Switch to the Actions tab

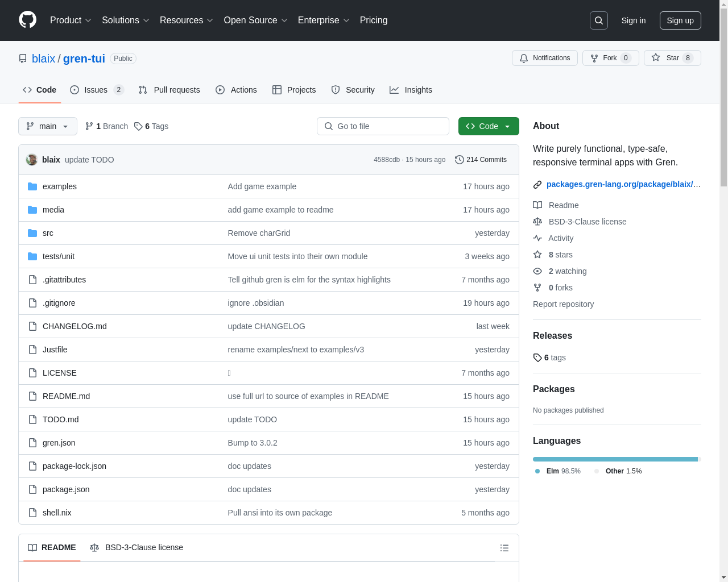[x=236, y=90]
